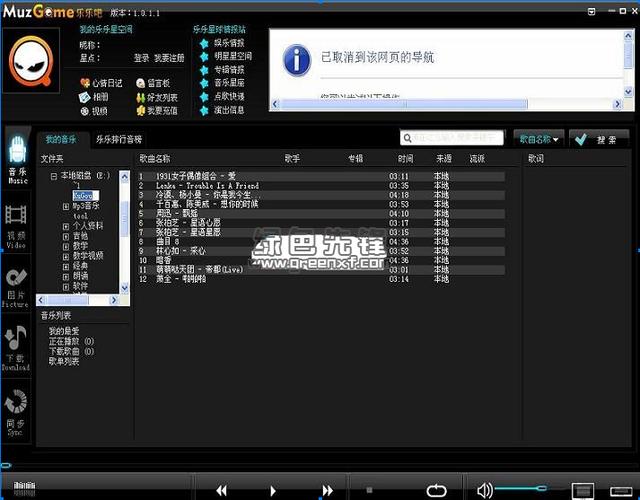This screenshot has width=640, height=500.
Task: Collapse the 本地磁盘 (E:) tree node
Action: coord(53,176)
